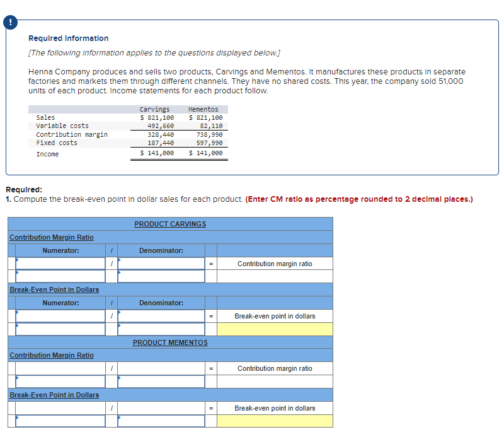Click the denominator value input for Carvings CM ratio
This screenshot has height=444, width=504.
(159, 276)
